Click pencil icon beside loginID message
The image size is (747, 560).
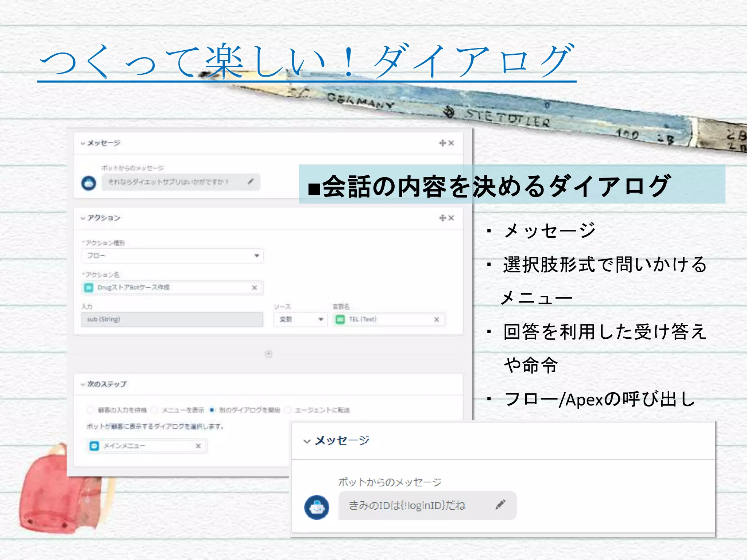click(x=500, y=505)
